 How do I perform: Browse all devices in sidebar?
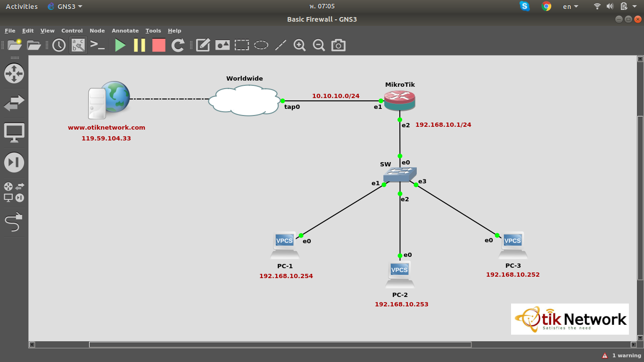[14, 192]
